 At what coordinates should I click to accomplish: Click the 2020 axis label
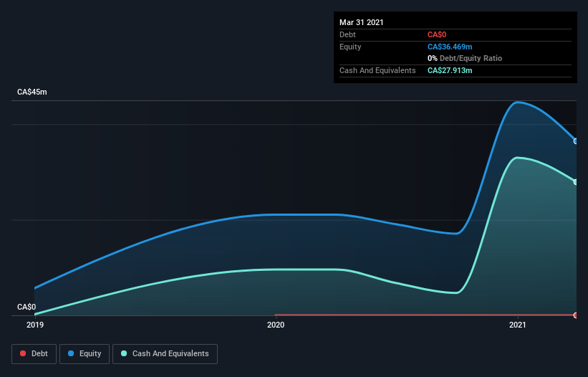click(276, 325)
